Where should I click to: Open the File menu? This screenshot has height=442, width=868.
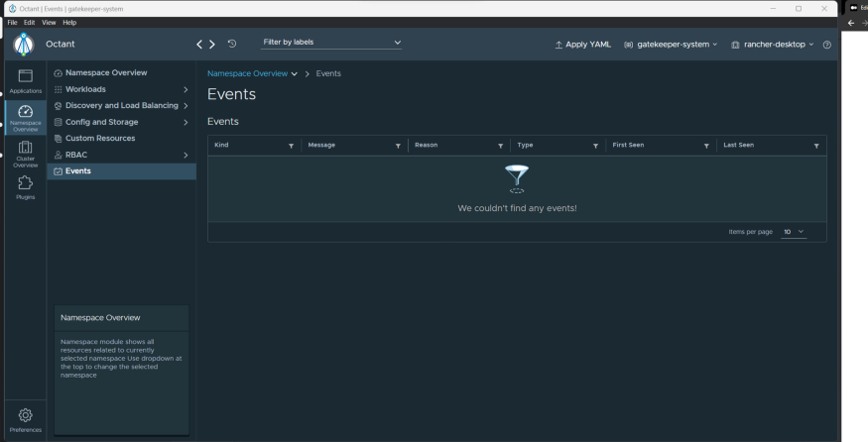click(11, 23)
